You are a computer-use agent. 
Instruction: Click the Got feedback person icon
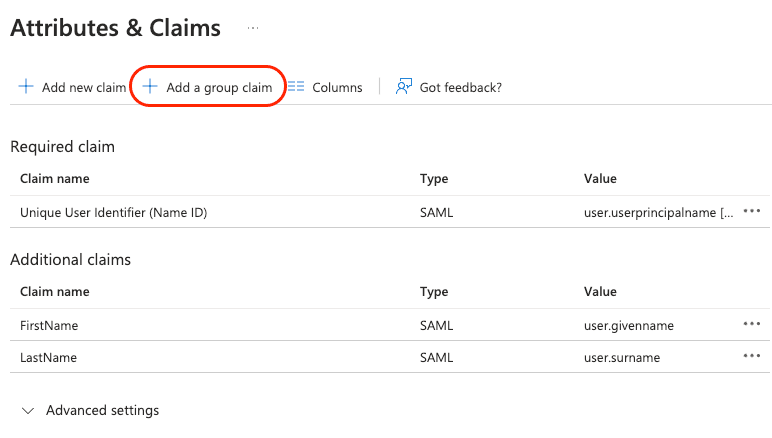click(x=404, y=87)
